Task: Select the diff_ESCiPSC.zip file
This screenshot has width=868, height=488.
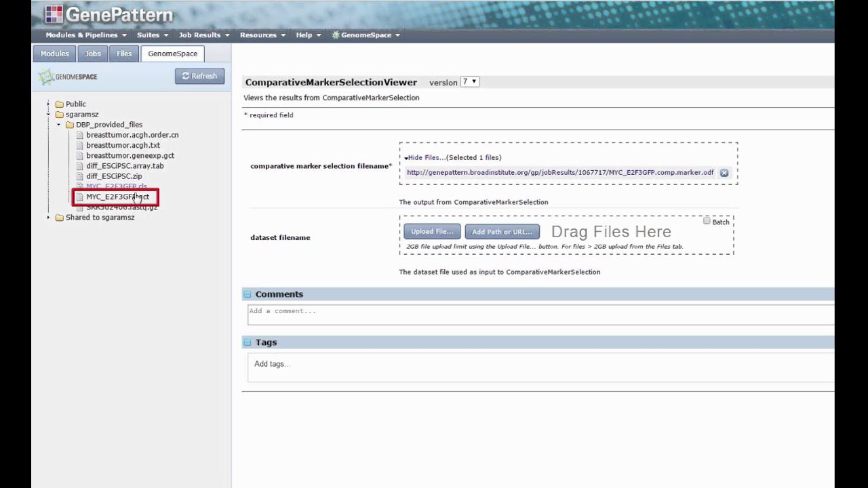Action: point(114,176)
